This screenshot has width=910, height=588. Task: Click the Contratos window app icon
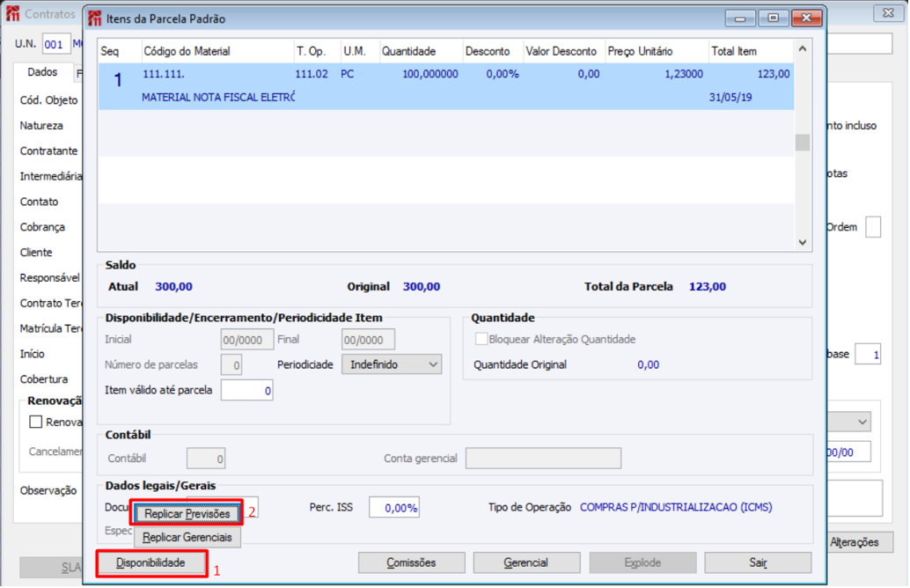13,13
